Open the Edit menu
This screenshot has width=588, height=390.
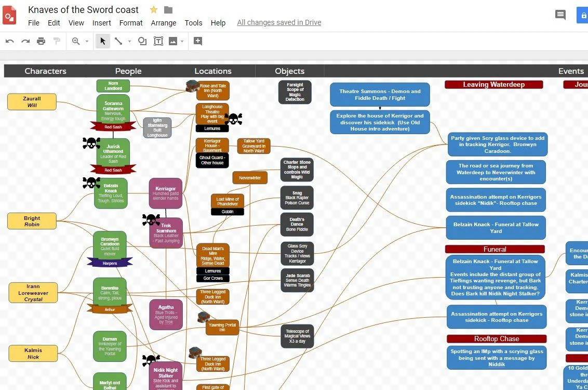[x=54, y=23]
